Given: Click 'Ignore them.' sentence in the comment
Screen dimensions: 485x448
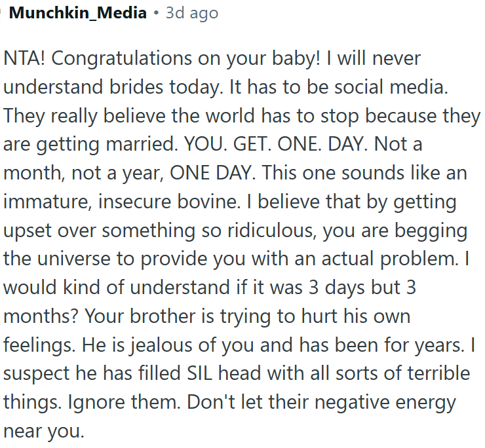Looking at the screenshot, I should click(x=124, y=403).
